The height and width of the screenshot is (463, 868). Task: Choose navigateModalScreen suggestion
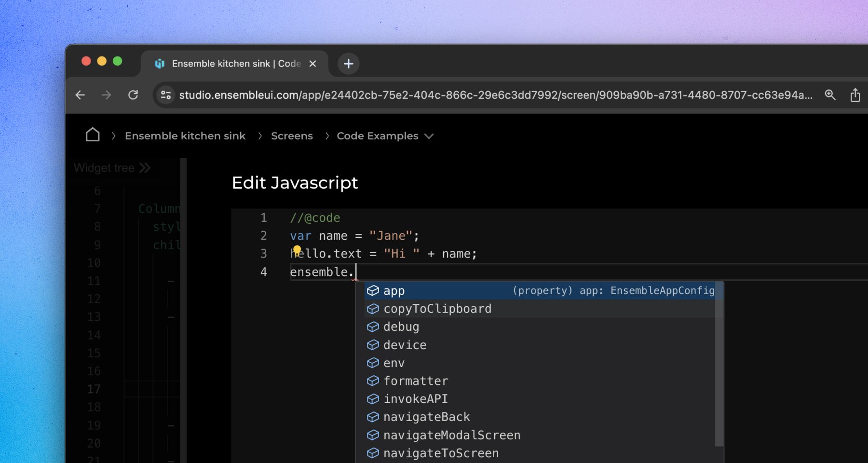pos(540,435)
